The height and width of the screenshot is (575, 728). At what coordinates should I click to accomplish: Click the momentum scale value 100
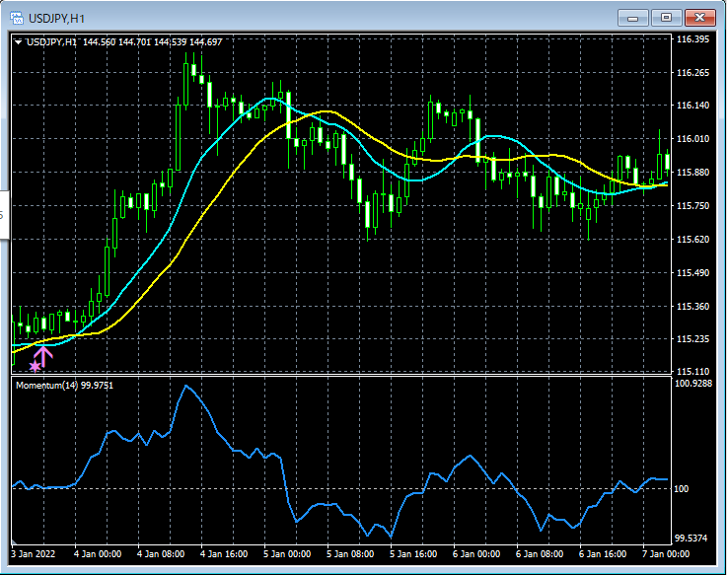pyautogui.click(x=681, y=488)
